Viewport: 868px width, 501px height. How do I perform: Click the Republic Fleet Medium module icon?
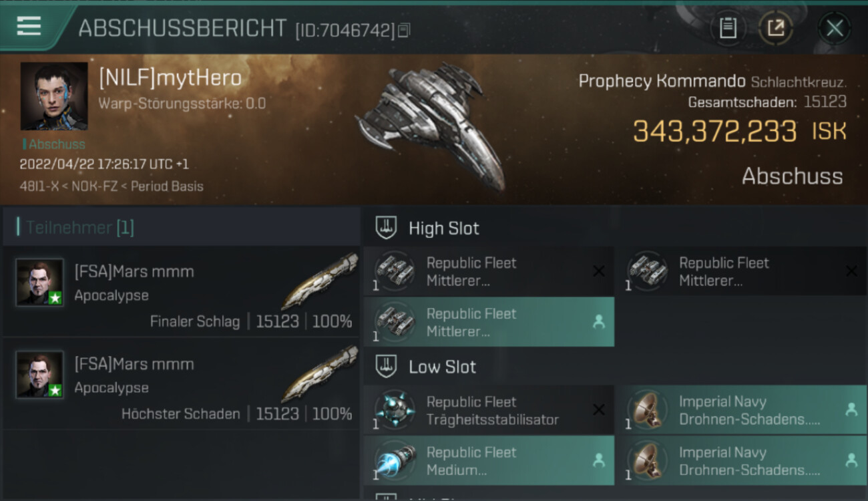394,461
